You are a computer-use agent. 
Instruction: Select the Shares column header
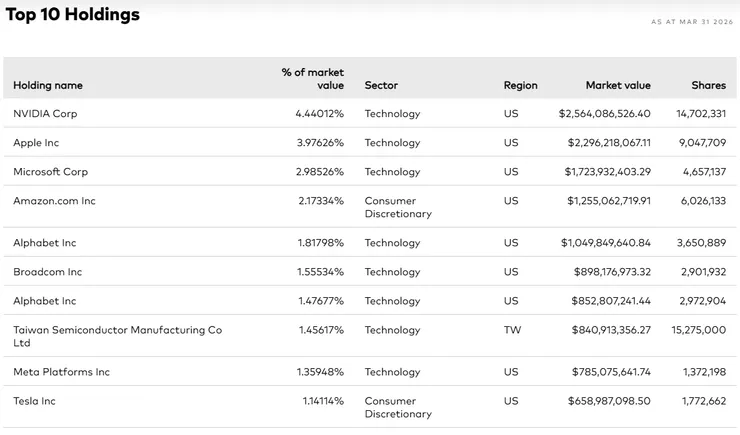click(x=708, y=85)
